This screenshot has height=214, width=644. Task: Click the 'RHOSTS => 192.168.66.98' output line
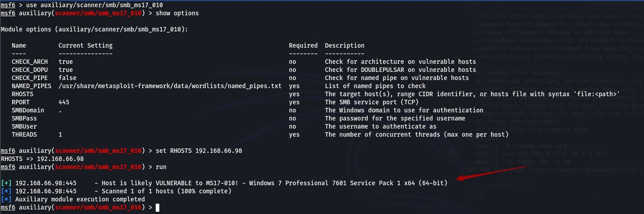[42, 159]
